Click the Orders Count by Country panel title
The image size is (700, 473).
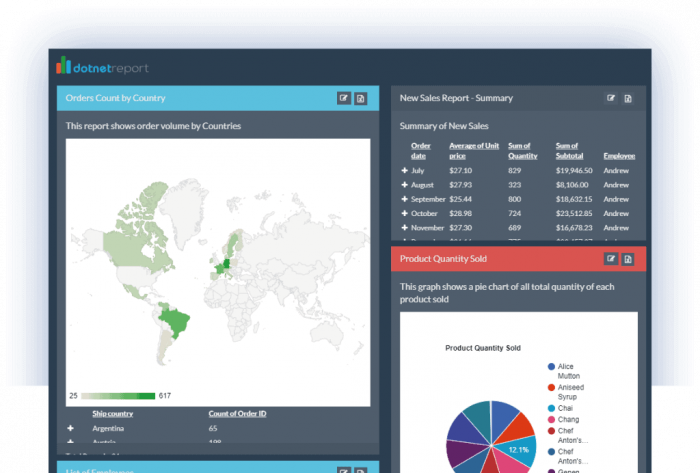pos(115,98)
